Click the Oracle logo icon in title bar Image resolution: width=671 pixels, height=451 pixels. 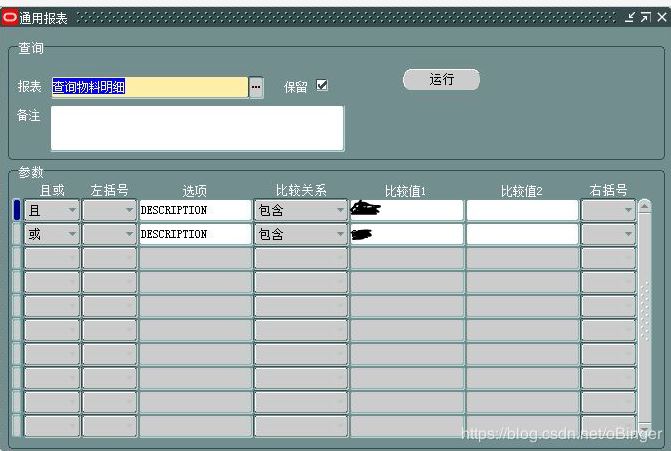coord(9,18)
